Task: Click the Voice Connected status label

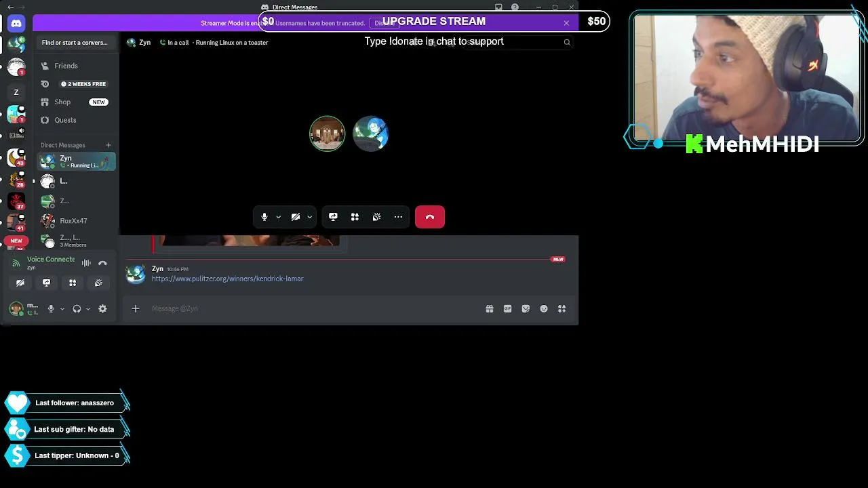Action: 51,260
